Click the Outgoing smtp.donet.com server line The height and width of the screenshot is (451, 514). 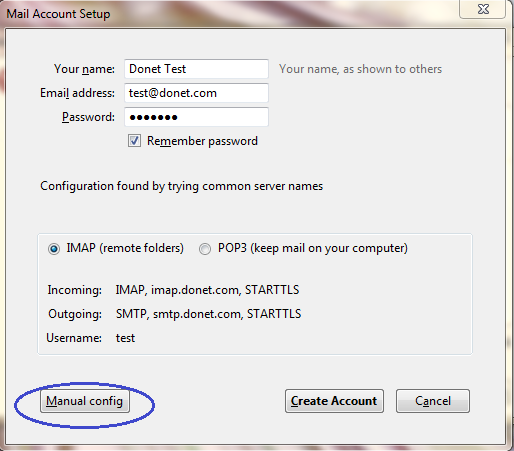(208, 314)
